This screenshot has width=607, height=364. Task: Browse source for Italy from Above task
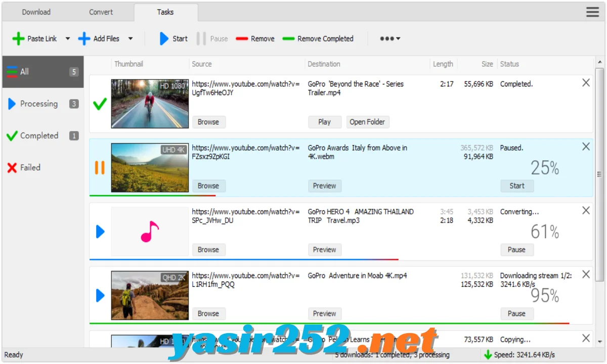click(208, 186)
